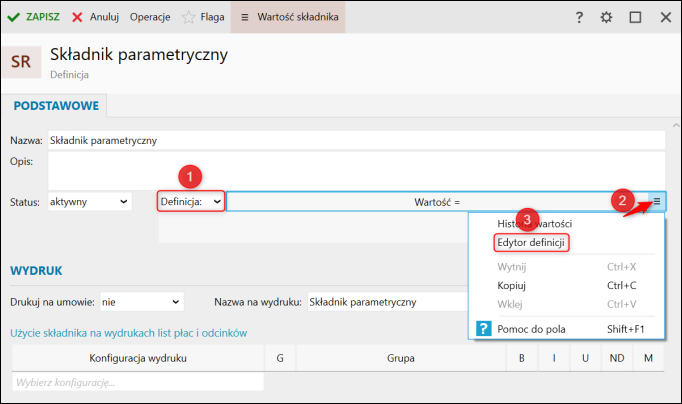Image resolution: width=682 pixels, height=404 pixels.
Task: Click the WYDRUK section header
Action: click(37, 271)
